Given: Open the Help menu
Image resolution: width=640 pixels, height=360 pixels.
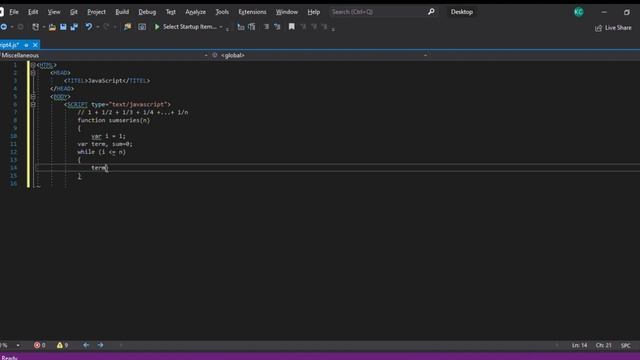Looking at the screenshot, I should (x=313, y=12).
